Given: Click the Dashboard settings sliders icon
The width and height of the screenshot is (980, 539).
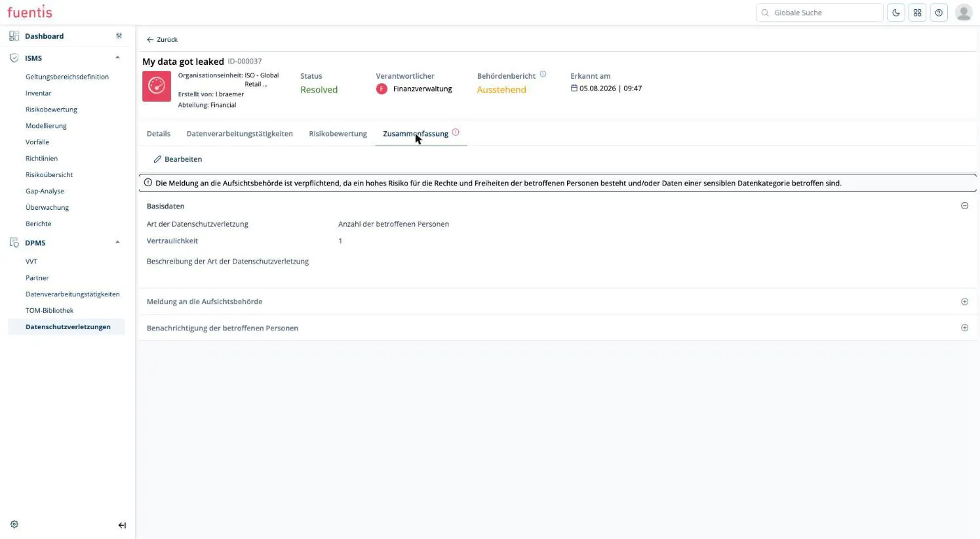Looking at the screenshot, I should [x=119, y=36].
